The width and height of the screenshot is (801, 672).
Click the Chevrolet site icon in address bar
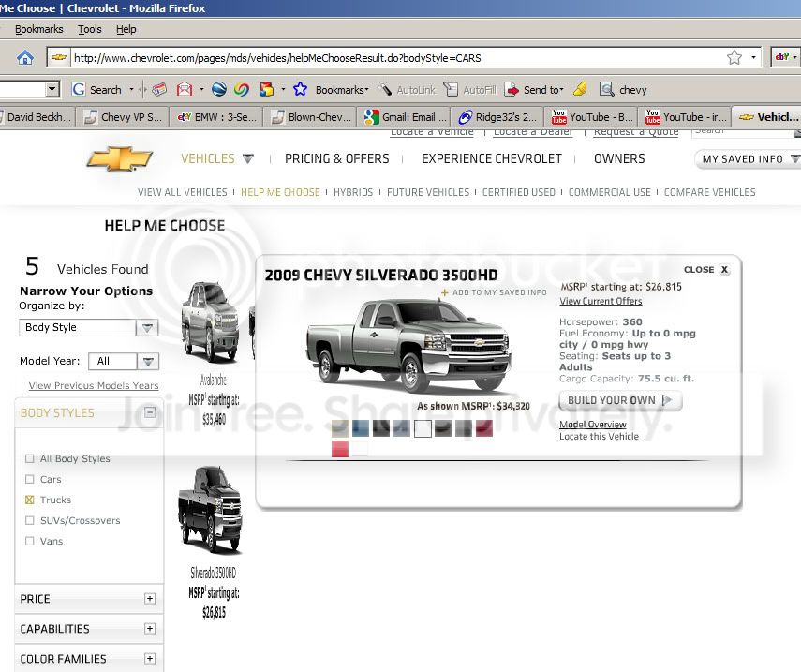[x=59, y=58]
